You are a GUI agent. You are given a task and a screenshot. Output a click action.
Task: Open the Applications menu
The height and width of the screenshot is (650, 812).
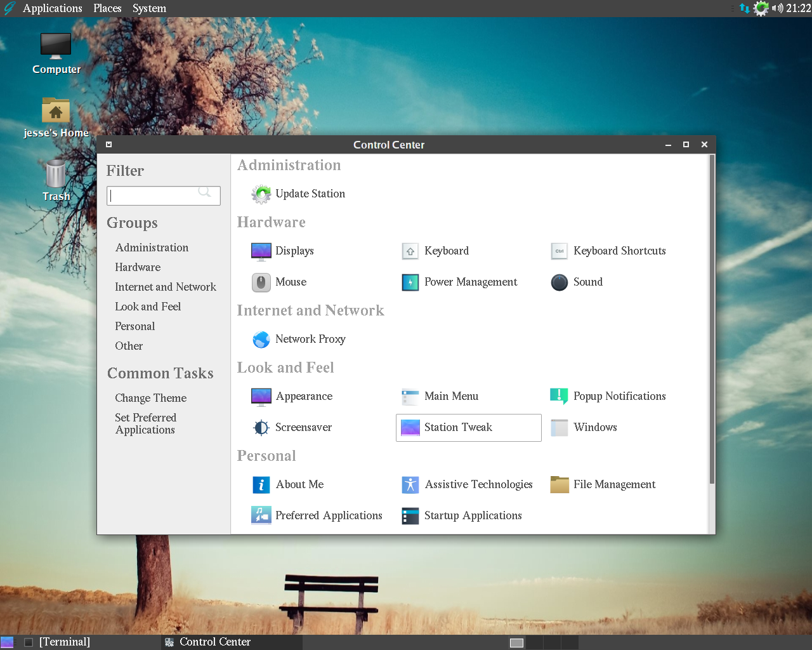click(x=53, y=8)
